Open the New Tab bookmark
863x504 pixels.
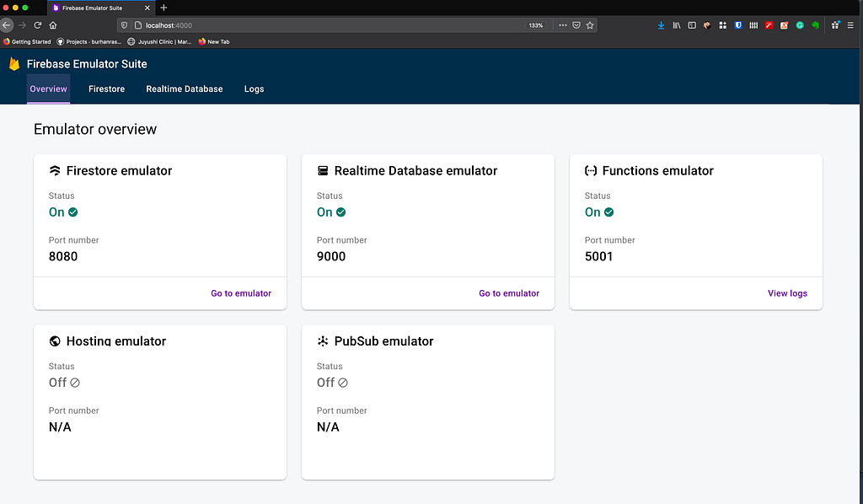pos(214,42)
